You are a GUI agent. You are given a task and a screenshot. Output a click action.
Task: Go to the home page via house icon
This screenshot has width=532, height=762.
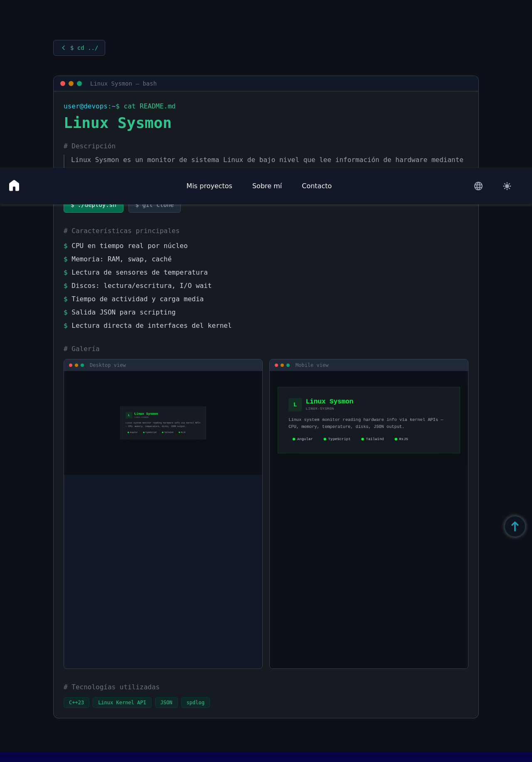click(14, 186)
